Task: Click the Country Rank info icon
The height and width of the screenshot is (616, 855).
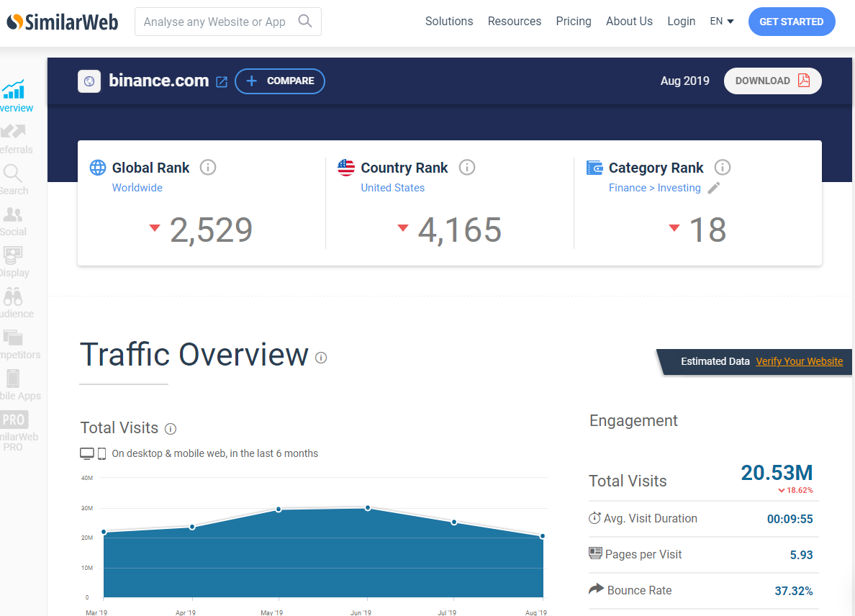Action: pos(467,168)
